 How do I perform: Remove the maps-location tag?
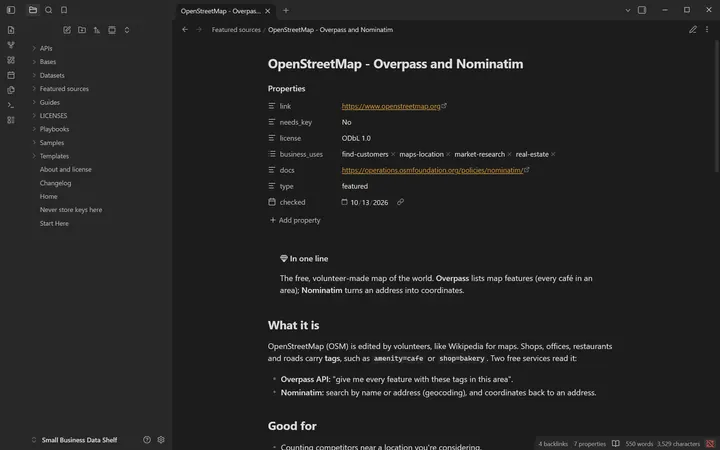[448, 154]
